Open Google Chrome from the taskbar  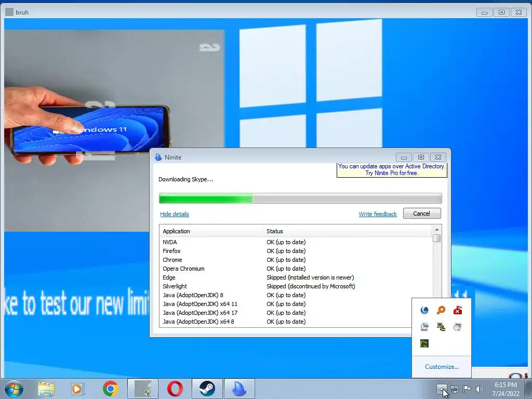110,389
